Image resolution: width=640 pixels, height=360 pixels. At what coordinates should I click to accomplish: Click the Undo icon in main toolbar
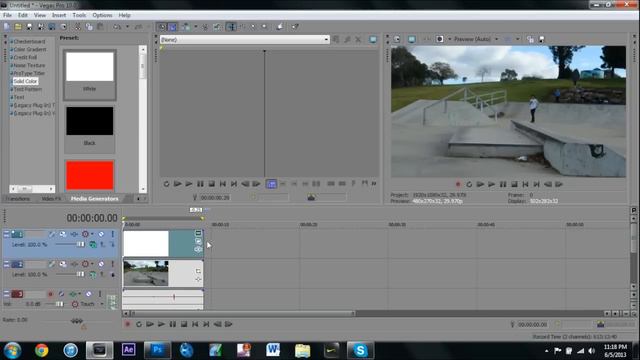pyautogui.click(x=118, y=27)
